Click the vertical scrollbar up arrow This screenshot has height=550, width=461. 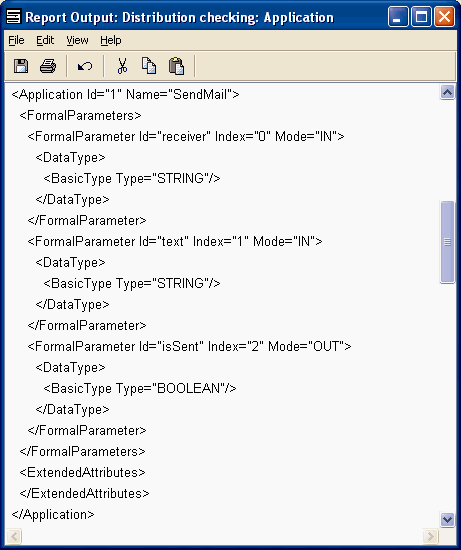coord(447,92)
